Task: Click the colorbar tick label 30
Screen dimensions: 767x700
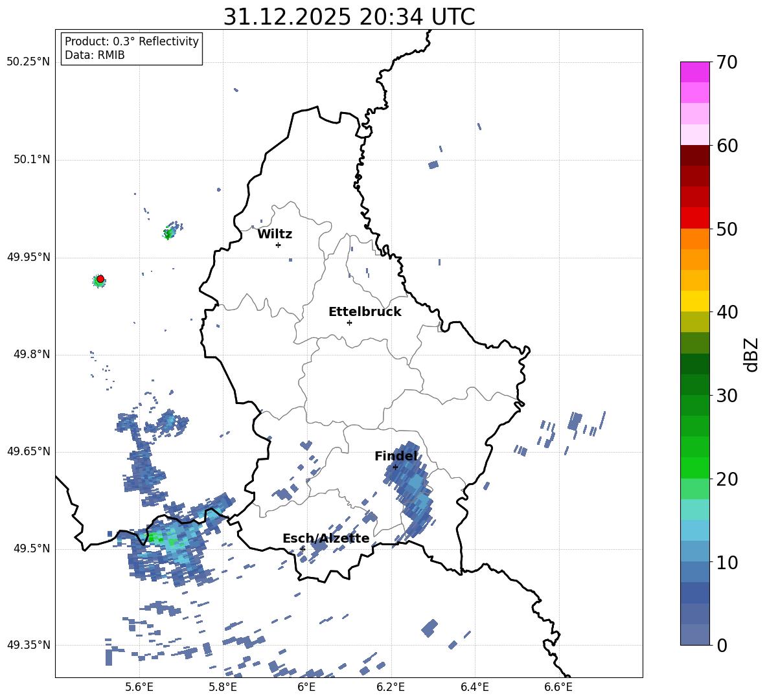Action: (x=727, y=396)
